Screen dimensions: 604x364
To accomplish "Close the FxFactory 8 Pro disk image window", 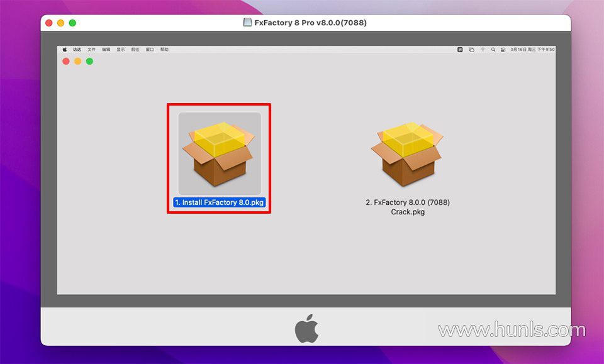I will tap(49, 23).
